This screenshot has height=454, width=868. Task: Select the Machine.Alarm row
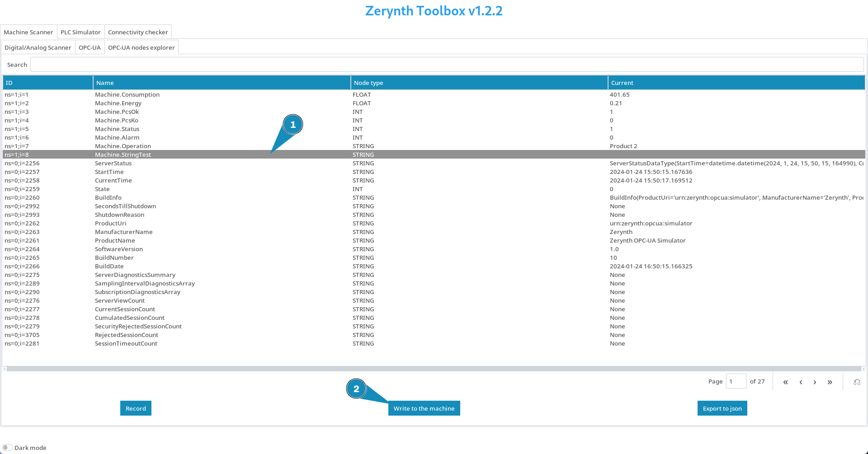click(x=434, y=137)
